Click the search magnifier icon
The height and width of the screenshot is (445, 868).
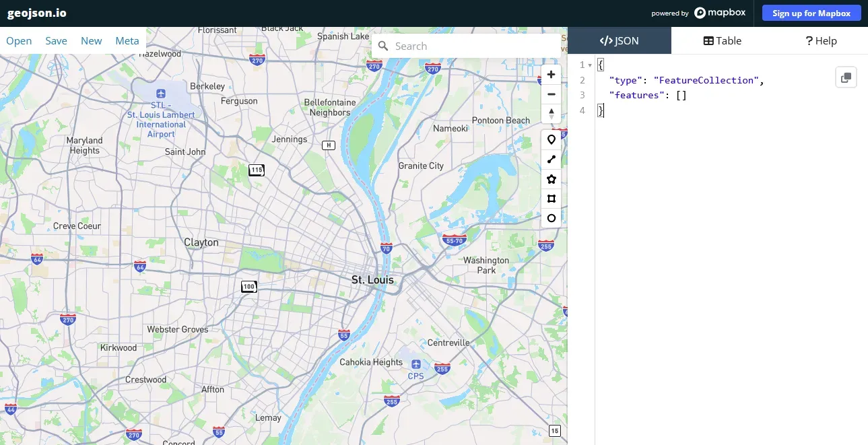[x=383, y=46]
